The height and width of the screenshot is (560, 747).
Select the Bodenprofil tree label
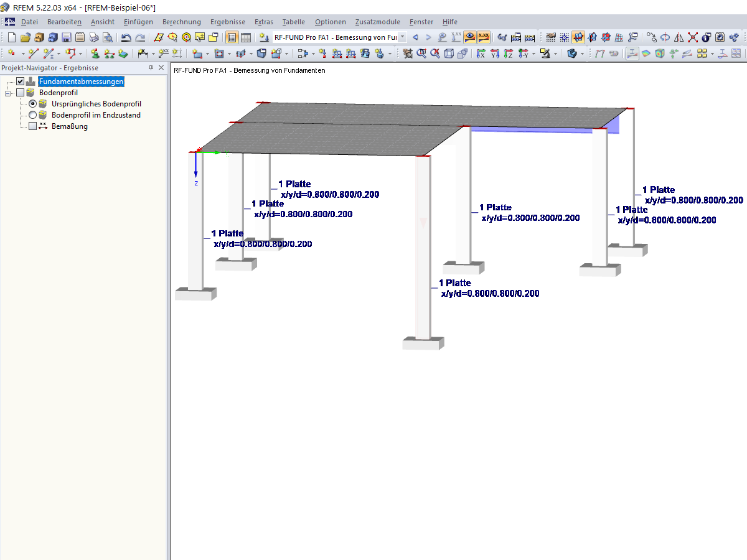coord(59,93)
